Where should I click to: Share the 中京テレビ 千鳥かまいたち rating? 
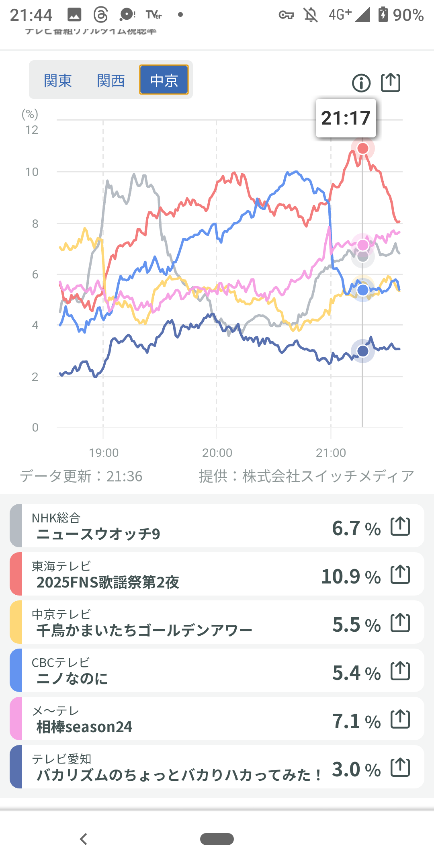400,622
